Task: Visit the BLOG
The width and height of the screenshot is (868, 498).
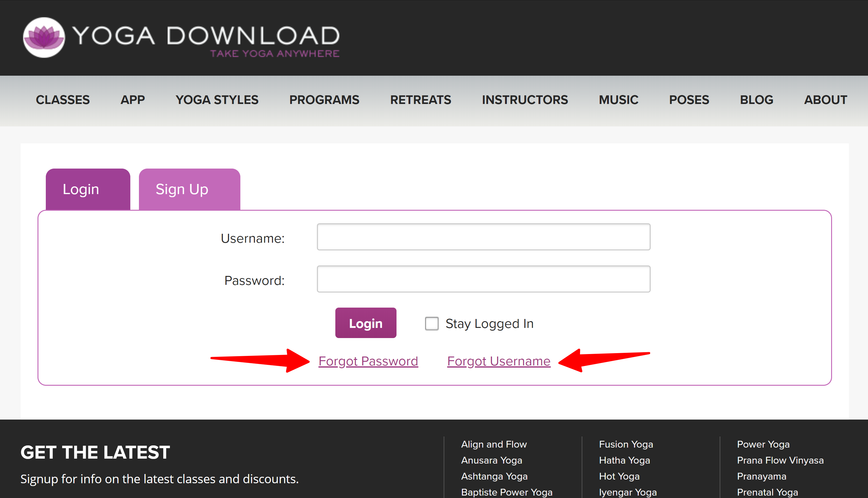Action: click(x=757, y=100)
